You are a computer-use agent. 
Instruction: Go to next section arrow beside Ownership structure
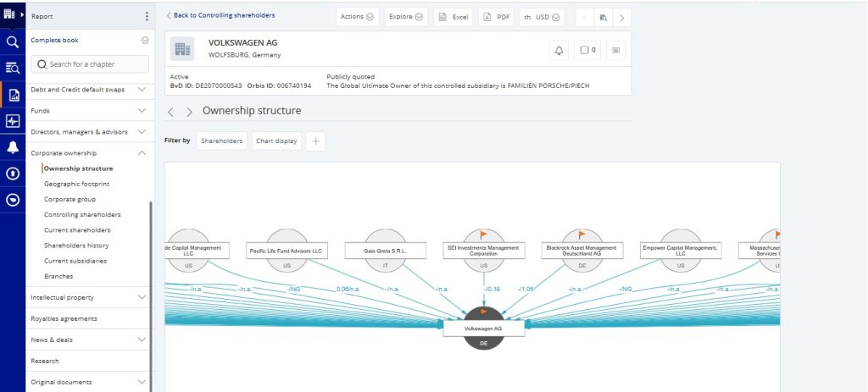point(189,113)
